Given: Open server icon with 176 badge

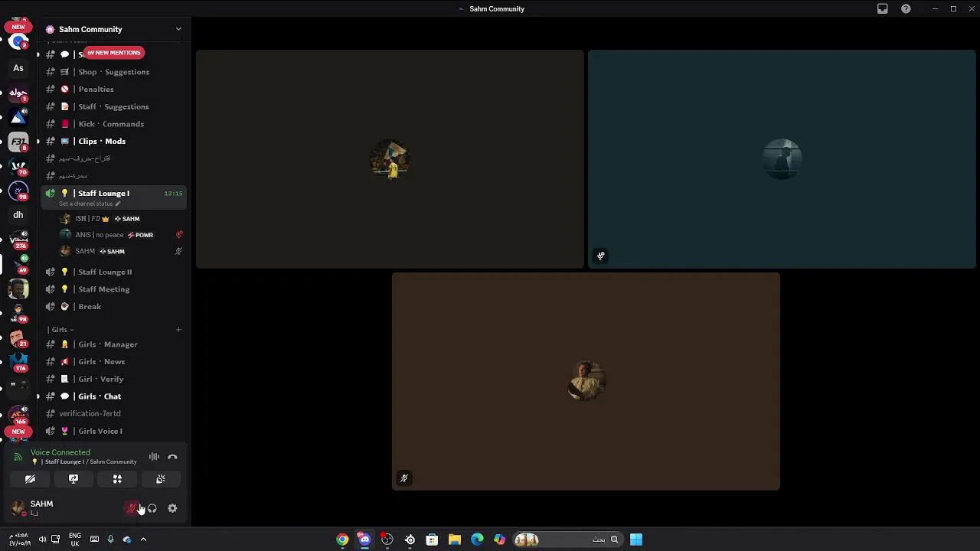Looking at the screenshot, I should pos(18,361).
